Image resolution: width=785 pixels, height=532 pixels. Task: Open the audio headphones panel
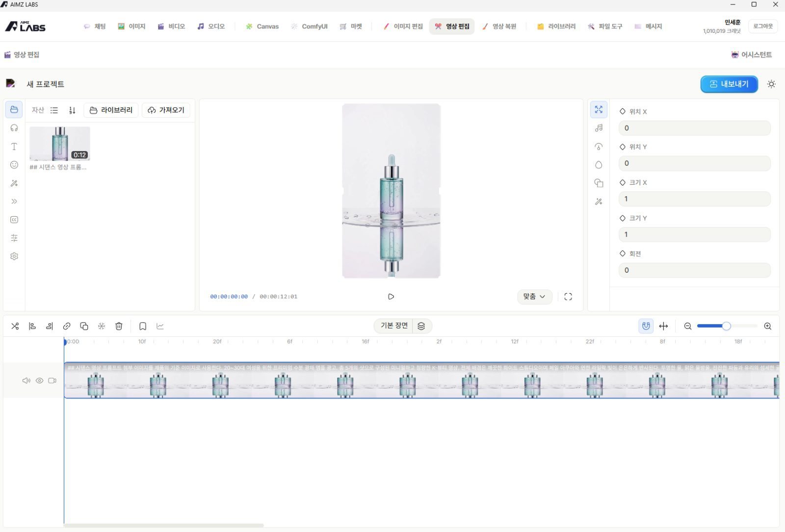pyautogui.click(x=14, y=128)
